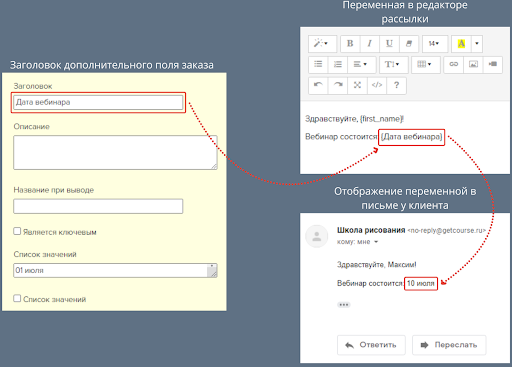
Task: Toggle underline formatting in the toolbar
Action: (389, 44)
